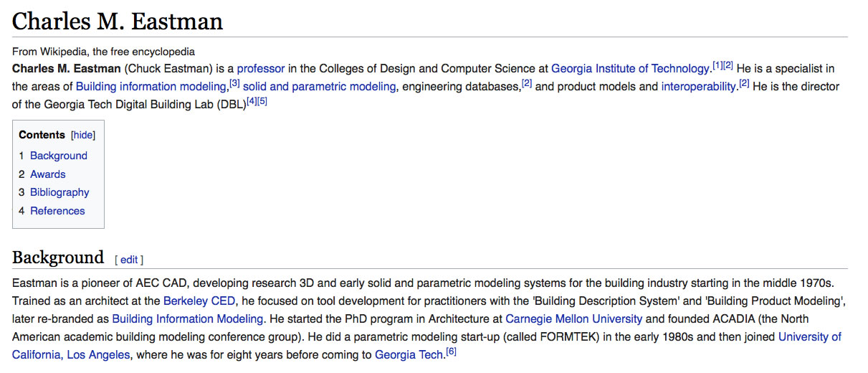Open citation reference [3]
Image resolution: width=868 pixels, height=373 pixels.
click(x=234, y=83)
